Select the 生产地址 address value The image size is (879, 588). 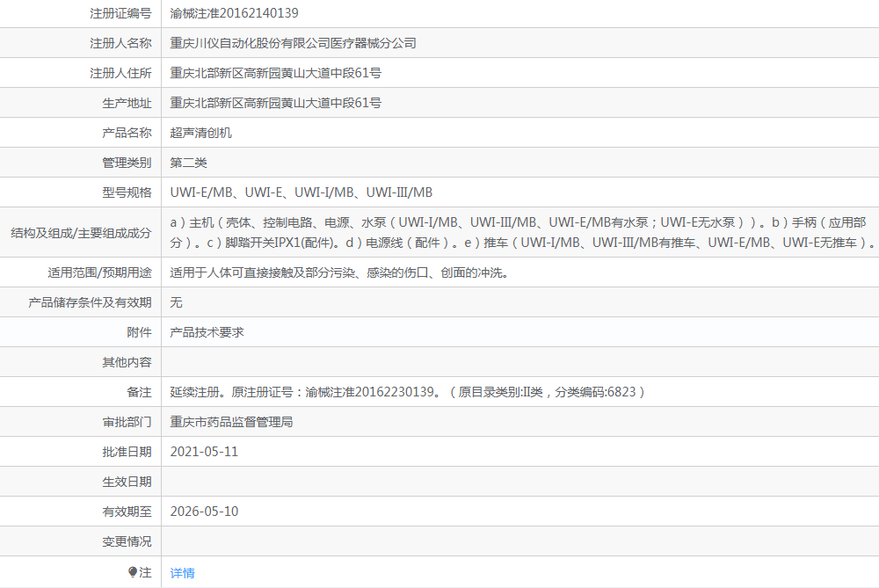(275, 103)
